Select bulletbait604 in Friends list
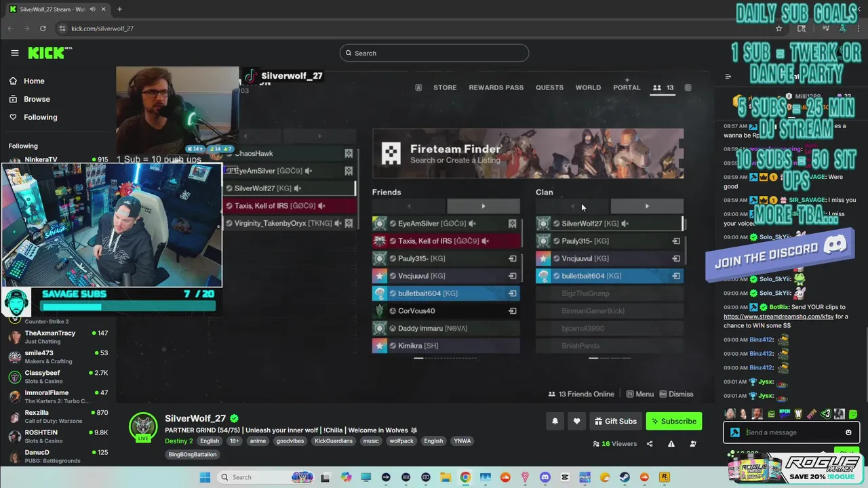 coord(446,293)
